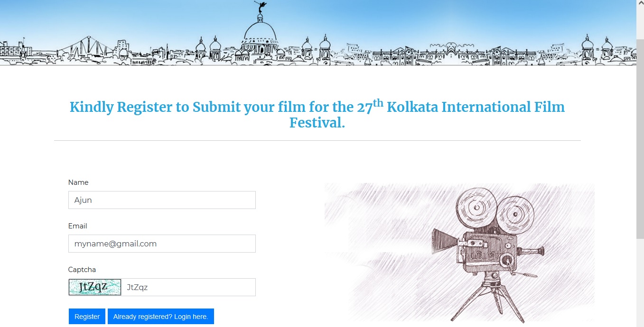
Task: Click the Email field label
Action: (x=78, y=226)
